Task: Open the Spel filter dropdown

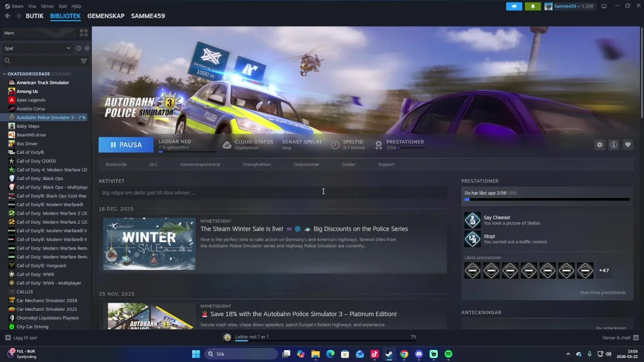Action: click(37, 48)
